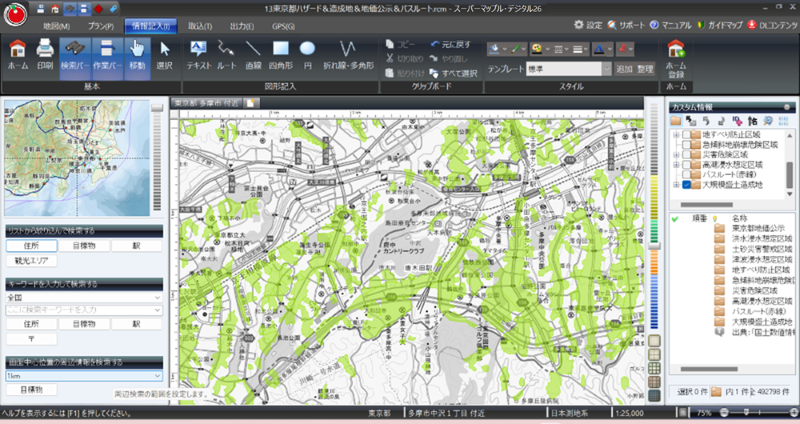Open the text color A swatch
This screenshot has width=800, height=424.
pyautogui.click(x=599, y=49)
